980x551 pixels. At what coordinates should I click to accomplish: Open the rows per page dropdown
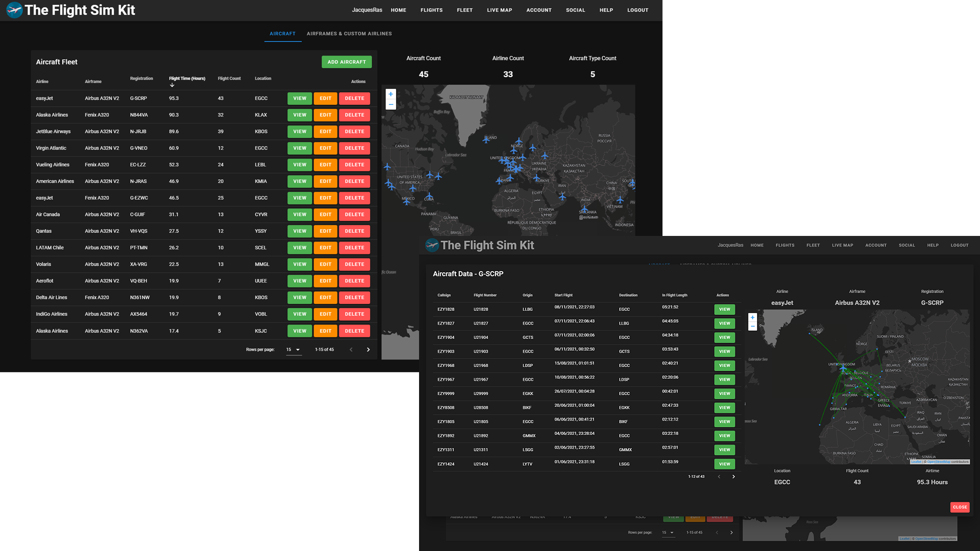[293, 350]
